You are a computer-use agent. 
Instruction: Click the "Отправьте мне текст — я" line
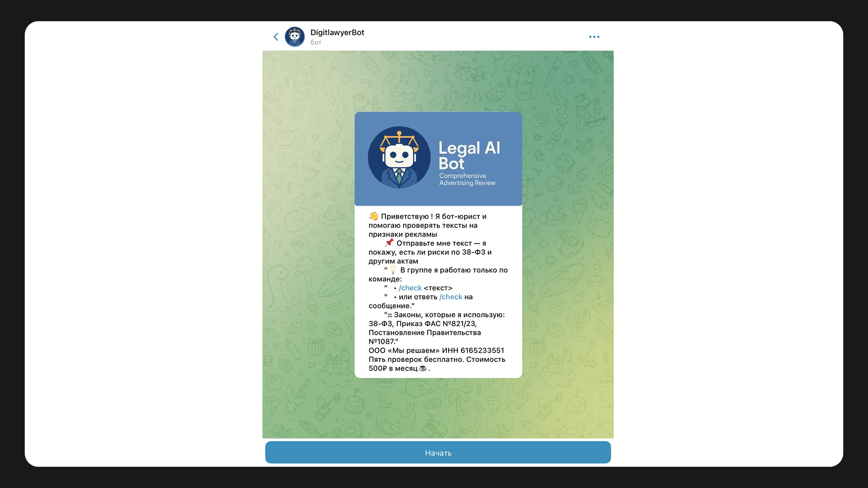pos(441,243)
